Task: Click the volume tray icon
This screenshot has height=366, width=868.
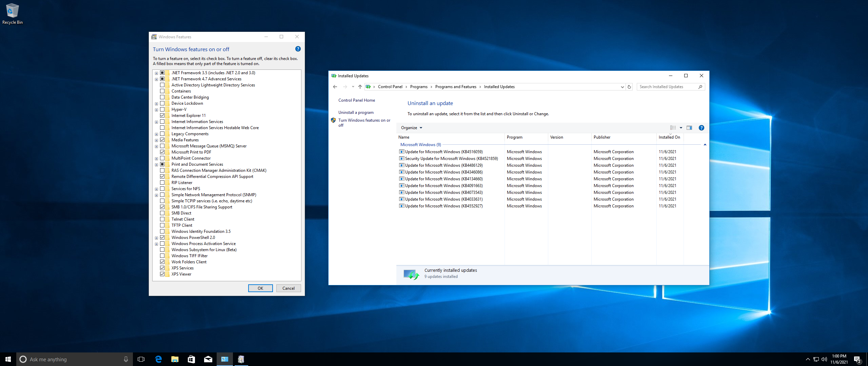Action: click(824, 359)
